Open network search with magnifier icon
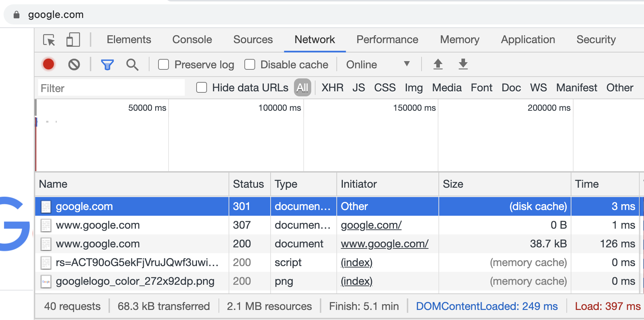This screenshot has width=644, height=320. pyautogui.click(x=132, y=65)
